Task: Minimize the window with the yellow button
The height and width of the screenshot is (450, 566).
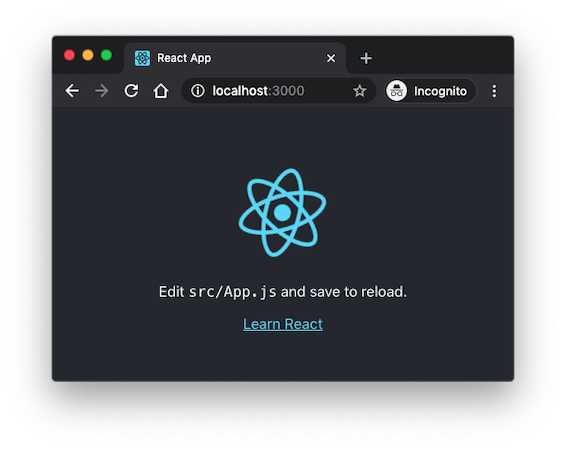Action: 88,55
